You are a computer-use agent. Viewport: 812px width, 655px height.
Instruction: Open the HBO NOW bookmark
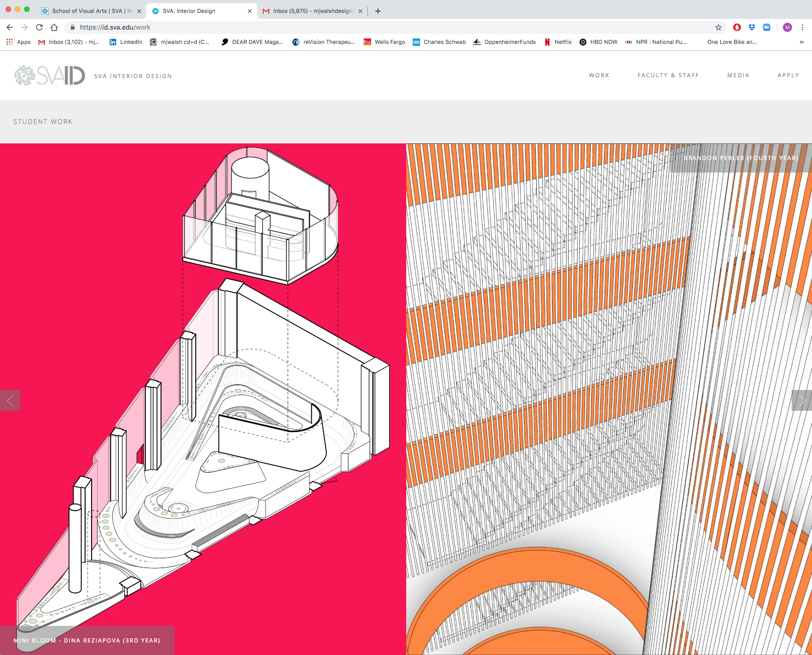(x=598, y=42)
